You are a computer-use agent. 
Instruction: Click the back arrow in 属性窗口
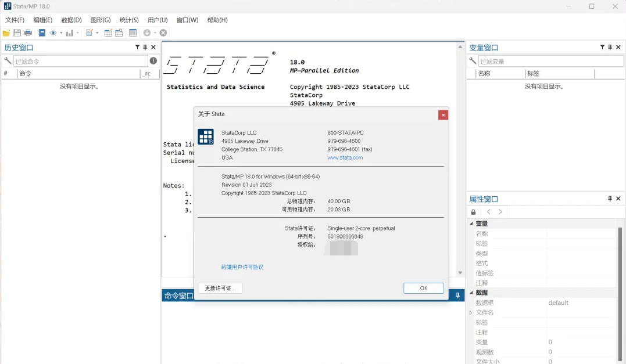[489, 212]
